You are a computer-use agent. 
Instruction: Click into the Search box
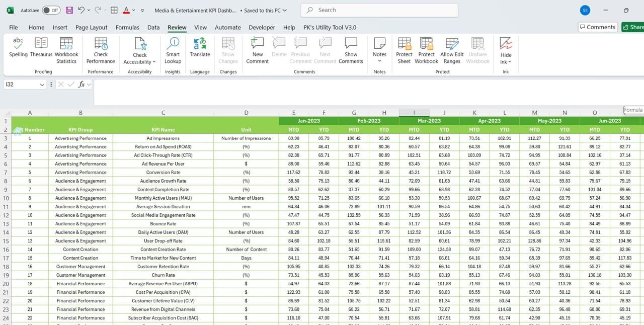pos(379,10)
